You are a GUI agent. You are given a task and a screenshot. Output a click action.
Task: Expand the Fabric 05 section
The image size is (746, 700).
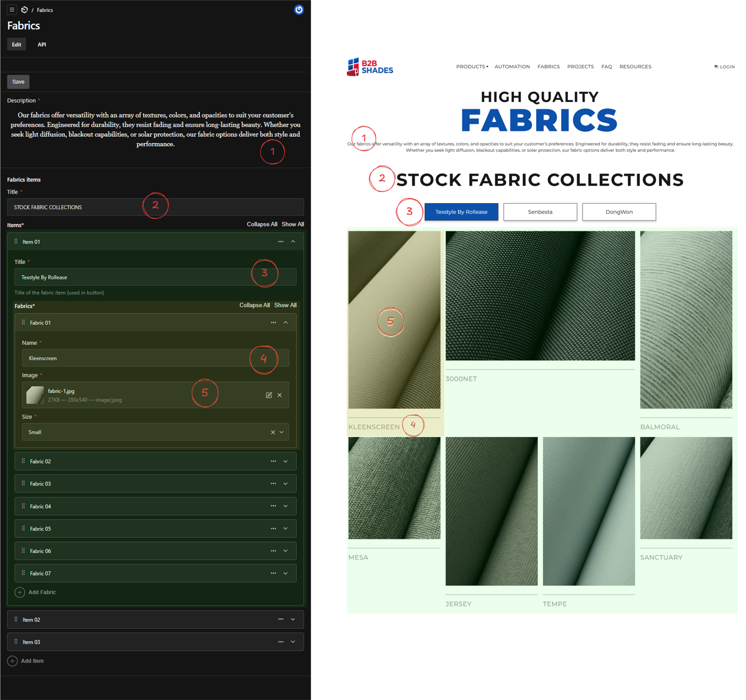tap(286, 529)
